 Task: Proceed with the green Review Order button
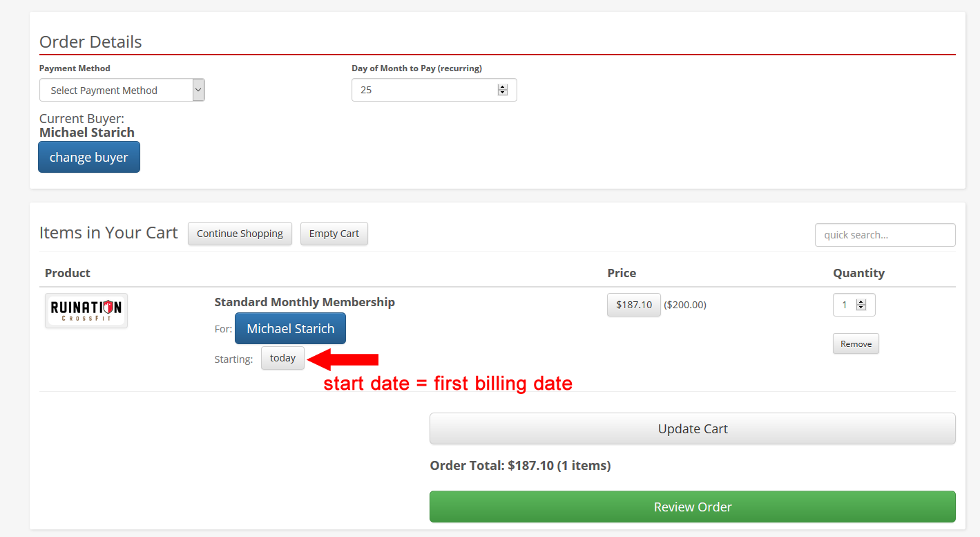pyautogui.click(x=692, y=507)
